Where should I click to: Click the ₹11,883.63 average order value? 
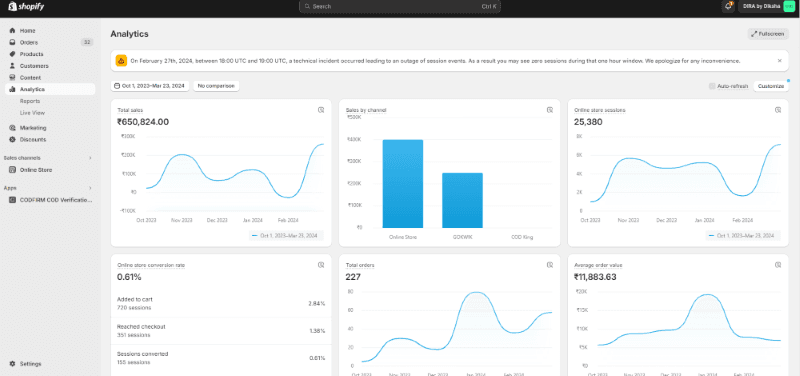click(x=595, y=277)
